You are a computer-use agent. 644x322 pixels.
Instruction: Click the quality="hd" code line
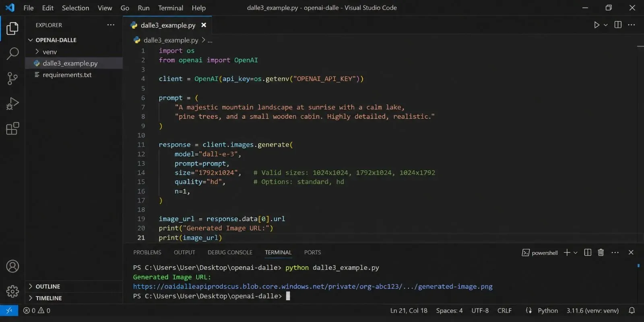point(200,182)
